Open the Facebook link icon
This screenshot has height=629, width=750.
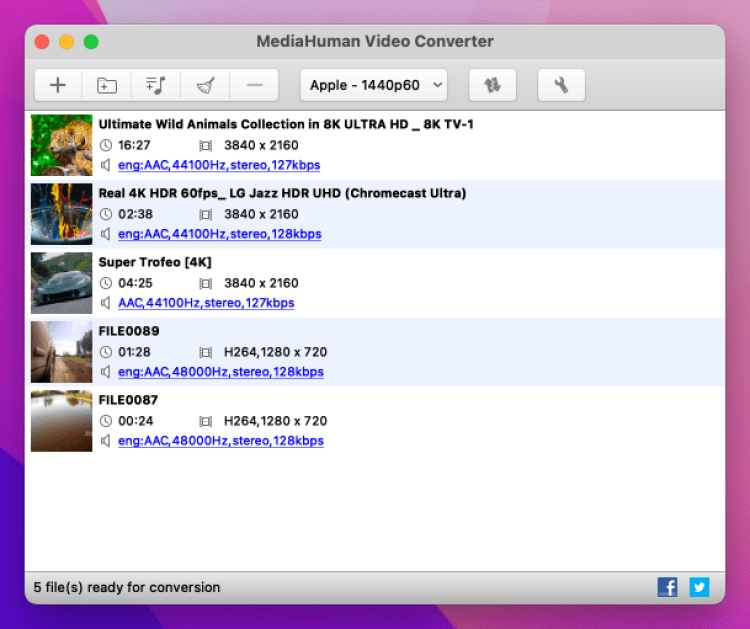coord(667,587)
